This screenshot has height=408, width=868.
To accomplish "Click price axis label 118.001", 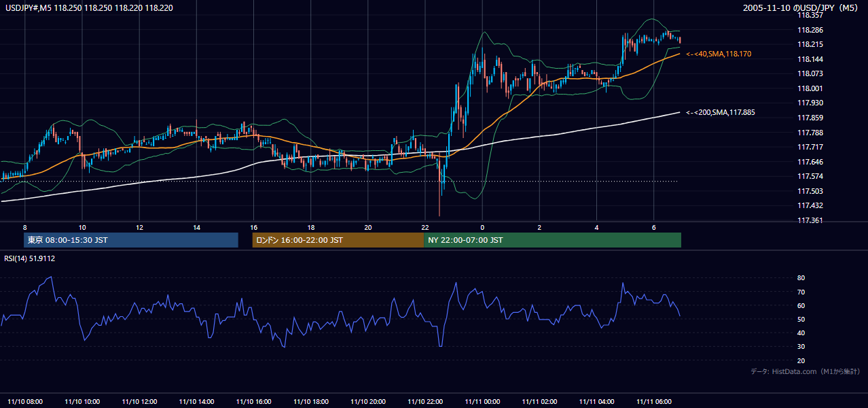I will pyautogui.click(x=810, y=88).
